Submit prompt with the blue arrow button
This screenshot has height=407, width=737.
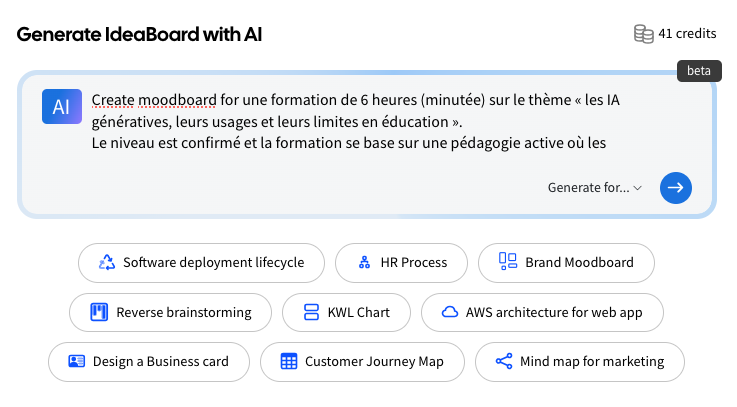coord(676,187)
